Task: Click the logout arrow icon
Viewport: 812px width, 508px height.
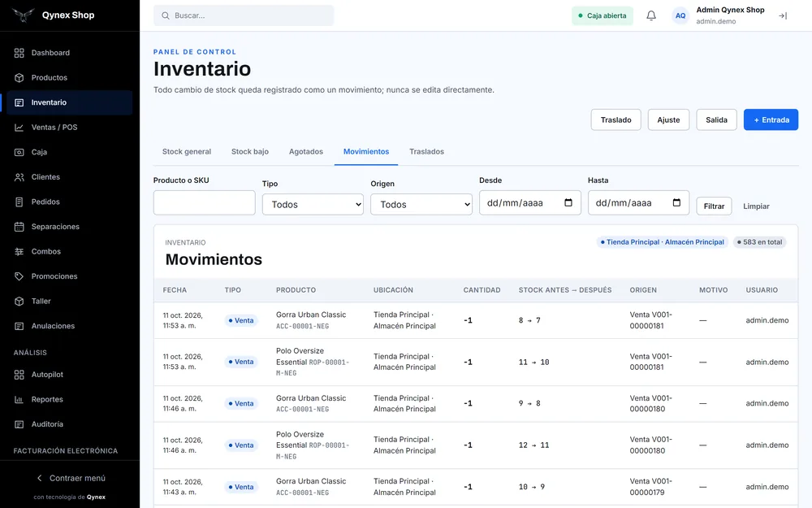Action: coord(783,16)
